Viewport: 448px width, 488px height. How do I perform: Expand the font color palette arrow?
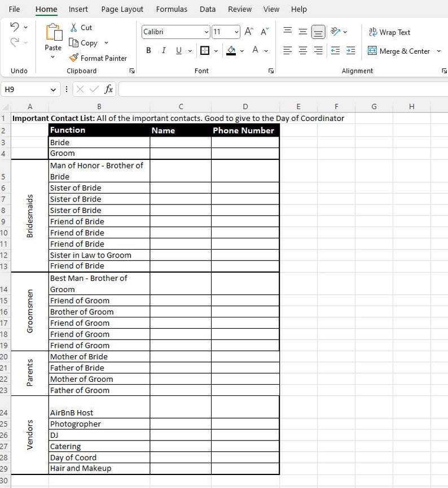(x=266, y=51)
